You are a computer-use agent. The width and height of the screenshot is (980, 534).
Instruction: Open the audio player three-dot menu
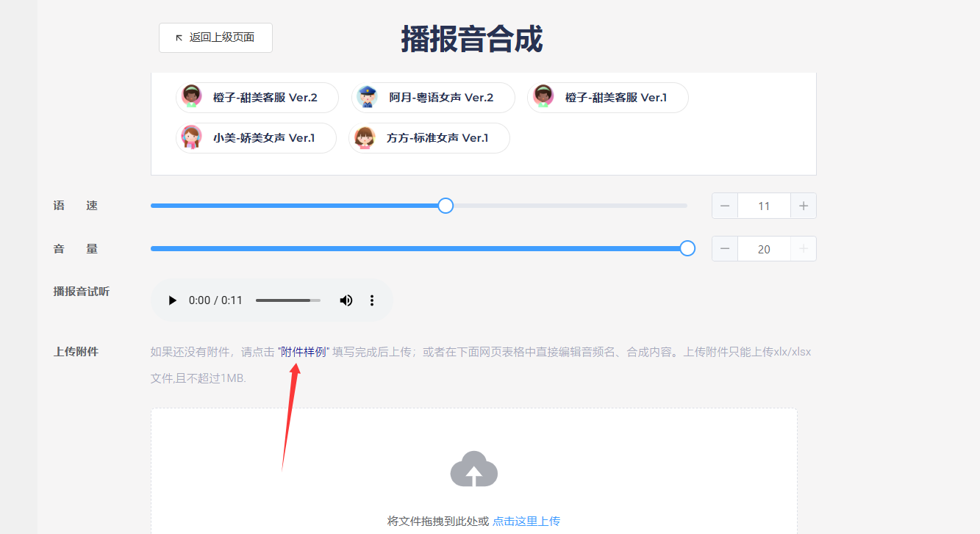tap(372, 300)
